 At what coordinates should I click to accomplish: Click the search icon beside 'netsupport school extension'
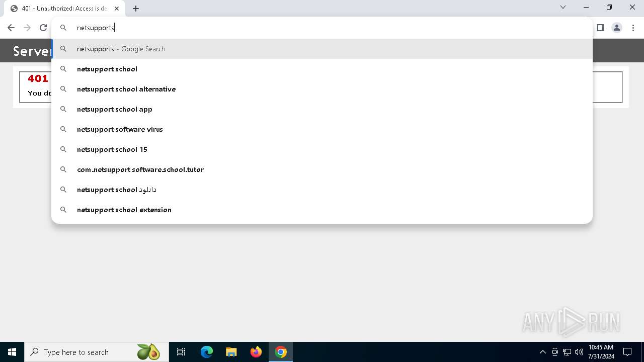[63, 210]
